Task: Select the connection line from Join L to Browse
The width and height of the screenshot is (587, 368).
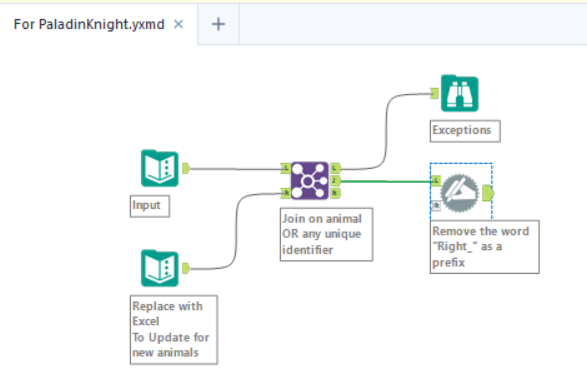Action: pos(386,131)
